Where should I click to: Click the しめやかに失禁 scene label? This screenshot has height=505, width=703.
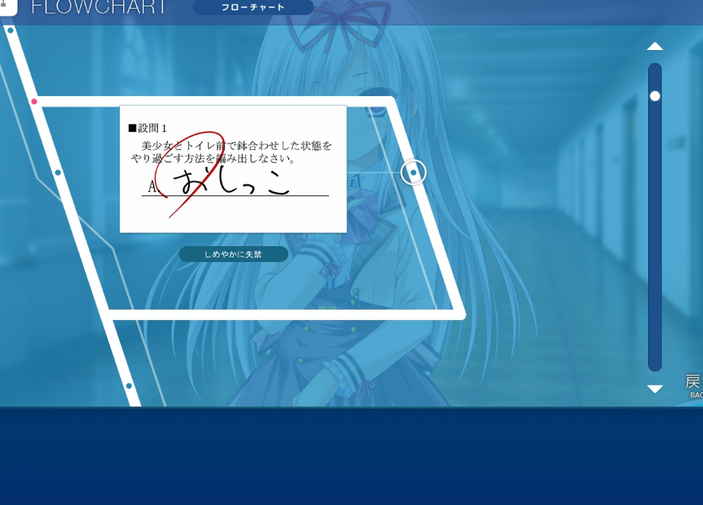click(233, 254)
